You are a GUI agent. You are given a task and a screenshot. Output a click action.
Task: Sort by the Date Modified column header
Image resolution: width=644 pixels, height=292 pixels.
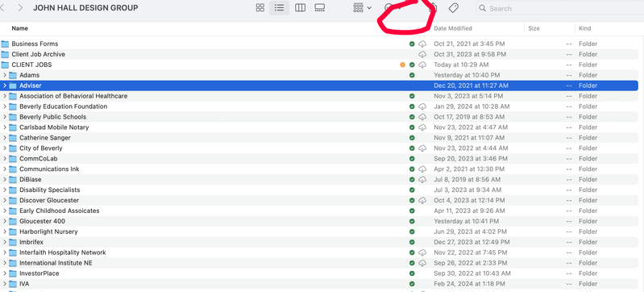click(453, 28)
